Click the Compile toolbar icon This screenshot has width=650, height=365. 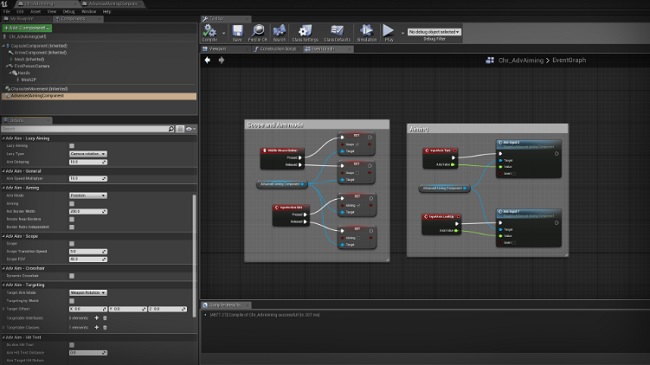(209, 31)
